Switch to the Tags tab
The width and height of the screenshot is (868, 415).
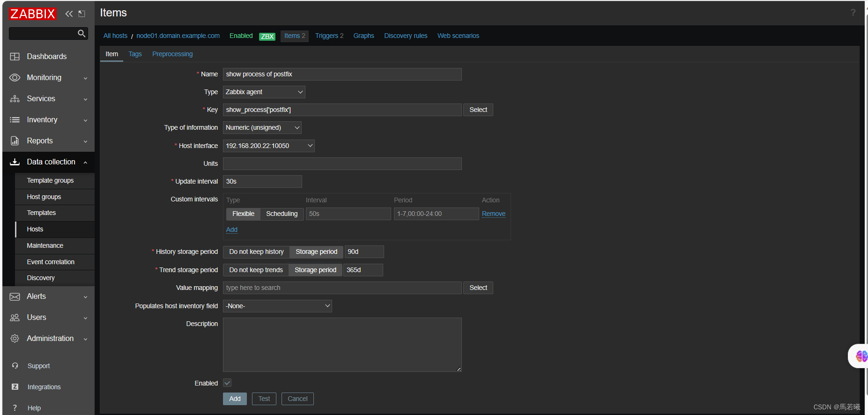pyautogui.click(x=135, y=54)
